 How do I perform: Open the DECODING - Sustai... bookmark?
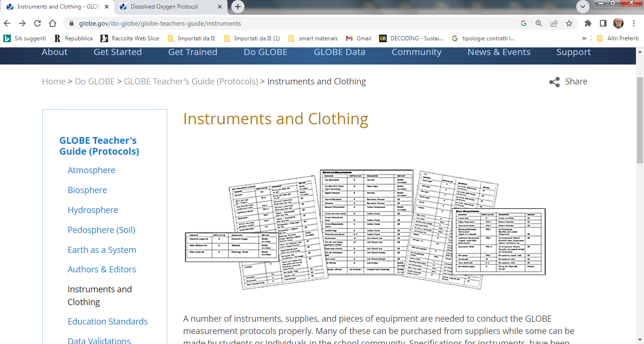(x=411, y=38)
